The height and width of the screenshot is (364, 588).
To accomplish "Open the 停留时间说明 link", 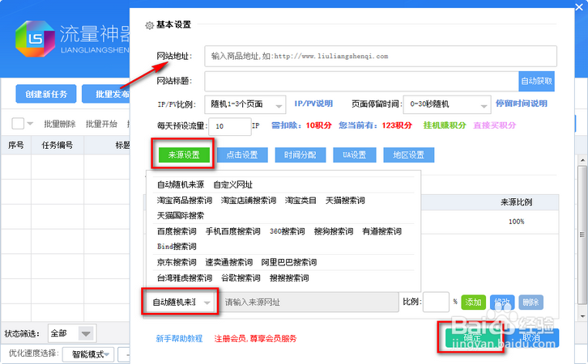I will pos(522,104).
